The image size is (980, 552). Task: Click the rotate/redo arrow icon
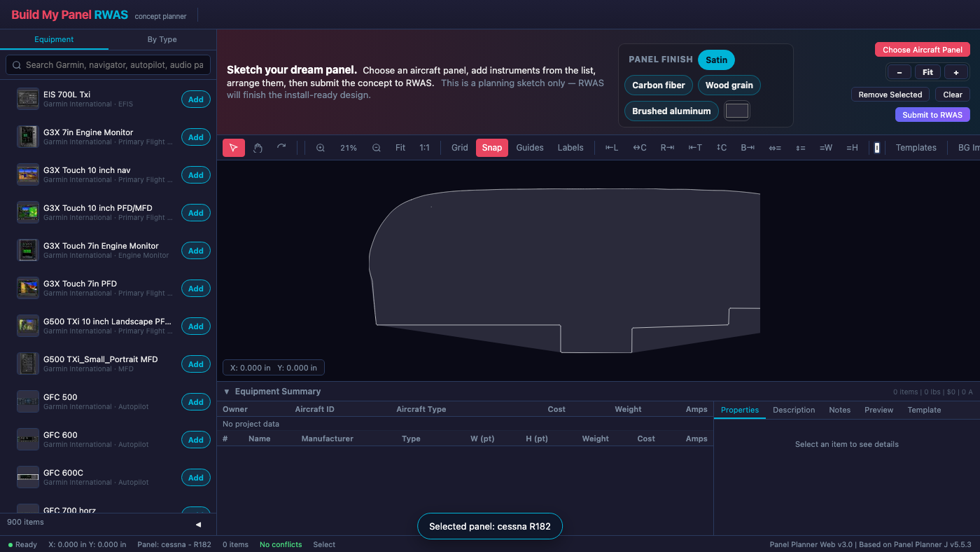281,148
